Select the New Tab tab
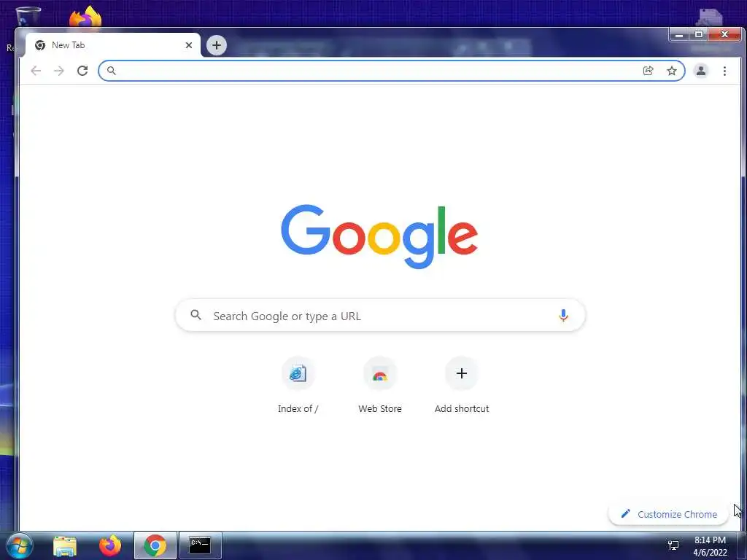 pyautogui.click(x=113, y=45)
